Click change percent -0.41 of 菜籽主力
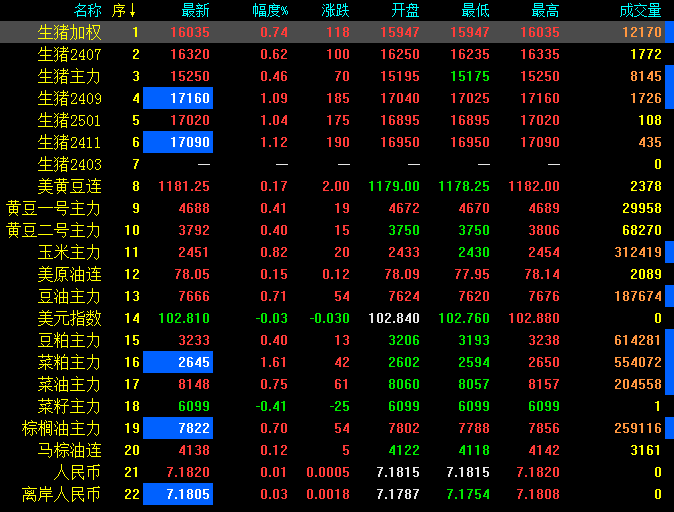 (271, 406)
